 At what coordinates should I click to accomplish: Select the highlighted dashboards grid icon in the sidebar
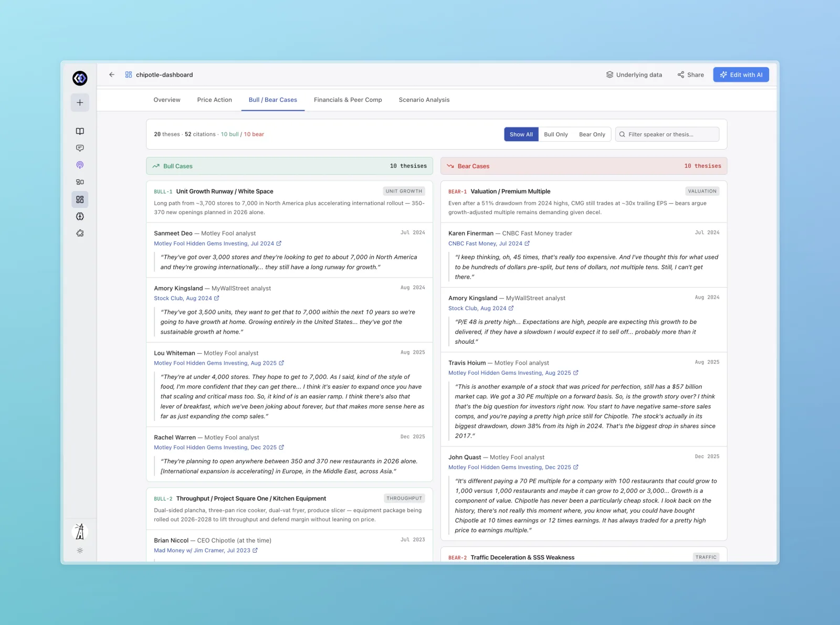80,199
